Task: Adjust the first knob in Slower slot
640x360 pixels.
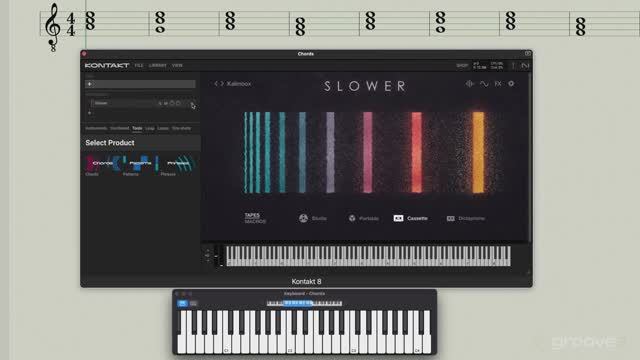Action: (x=172, y=103)
